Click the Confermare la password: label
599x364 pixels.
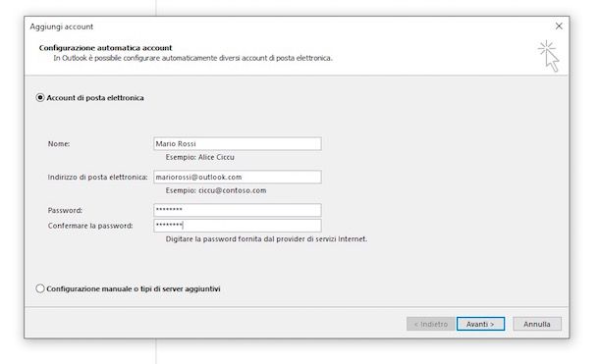click(90, 226)
